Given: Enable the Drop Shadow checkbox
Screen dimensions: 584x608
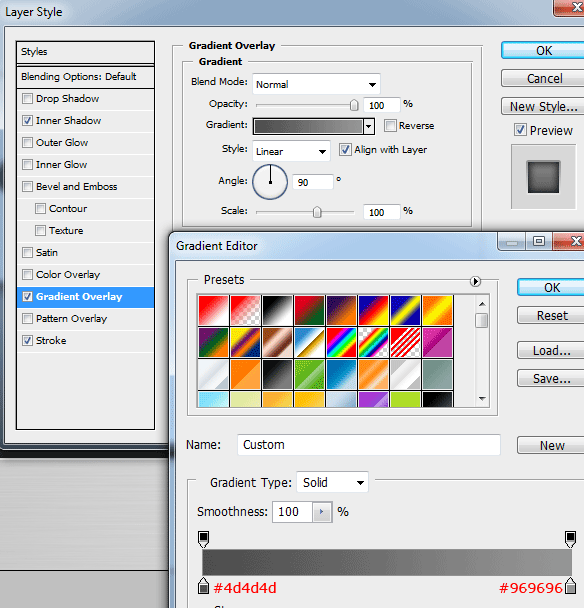Looking at the screenshot, I should tap(27, 98).
